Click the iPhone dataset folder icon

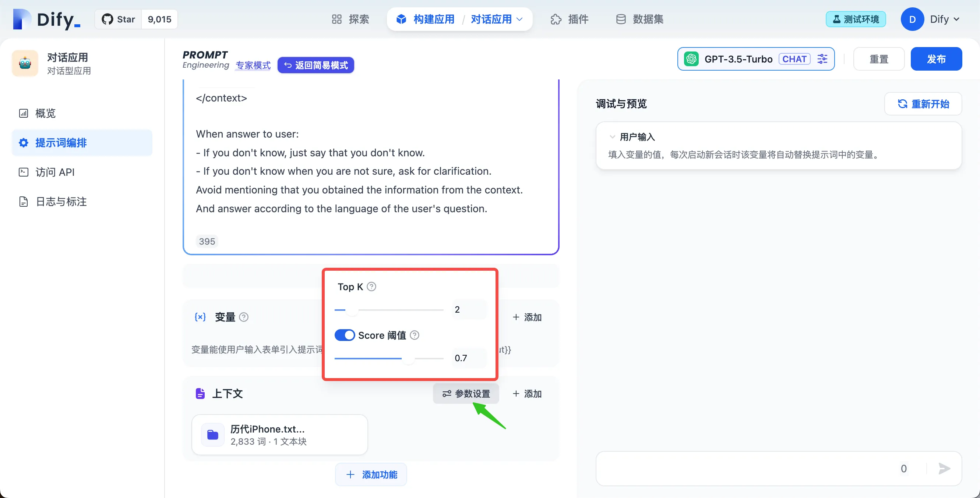point(212,434)
